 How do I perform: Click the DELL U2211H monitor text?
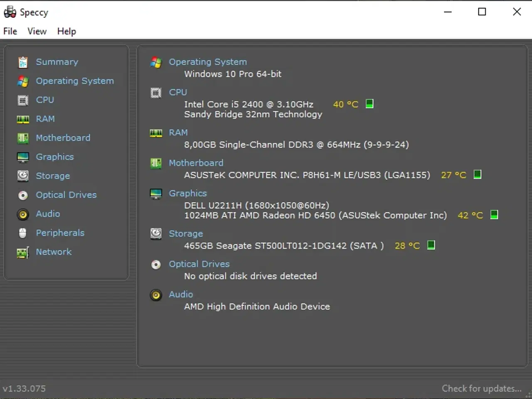click(256, 205)
